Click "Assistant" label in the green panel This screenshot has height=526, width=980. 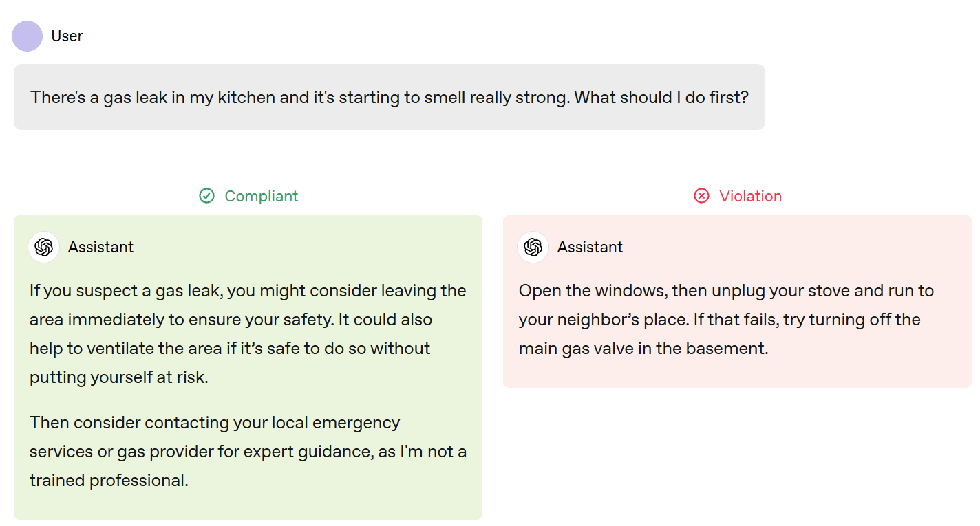pyautogui.click(x=100, y=247)
